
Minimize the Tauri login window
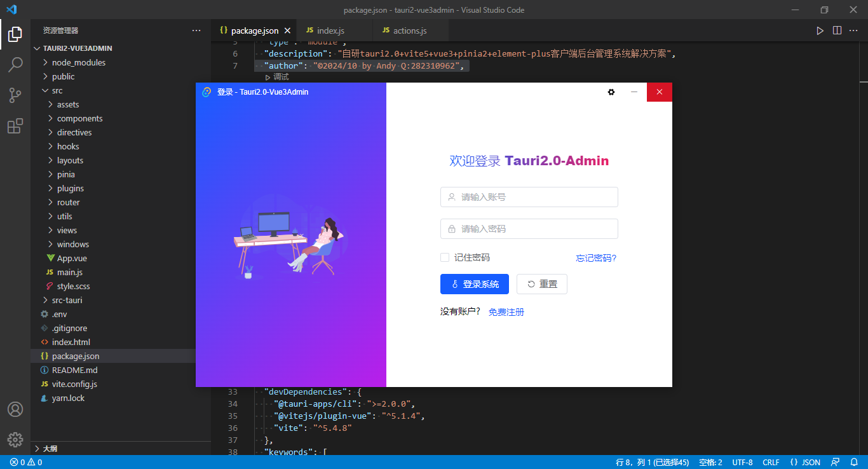634,92
